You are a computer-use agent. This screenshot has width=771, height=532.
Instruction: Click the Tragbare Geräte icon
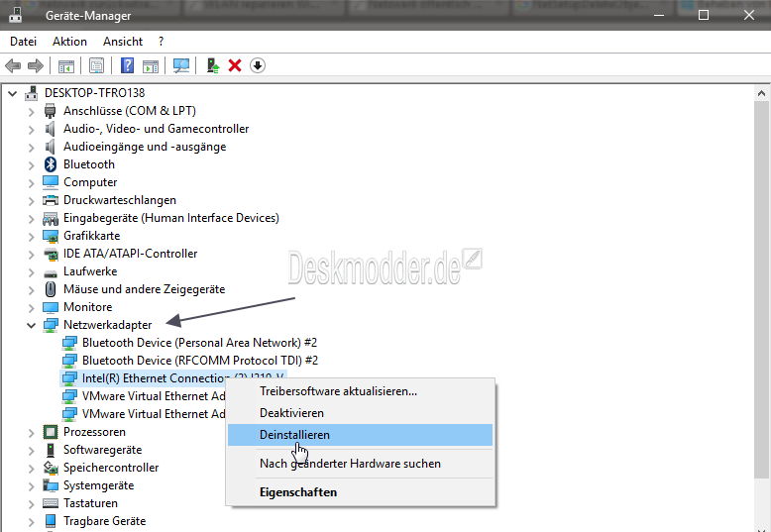(x=51, y=521)
